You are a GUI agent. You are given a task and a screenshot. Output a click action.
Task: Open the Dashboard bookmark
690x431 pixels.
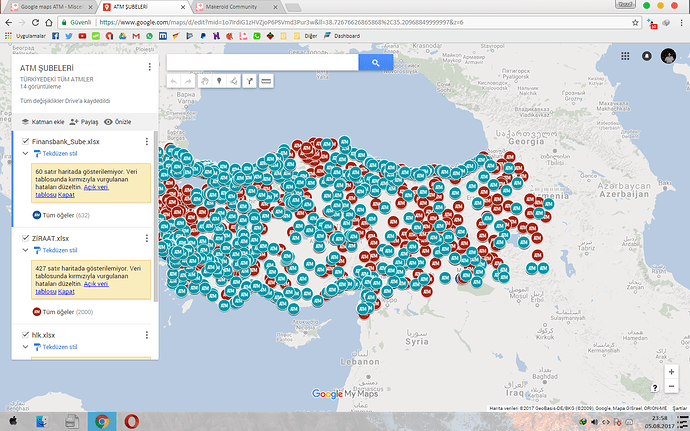[x=342, y=36]
